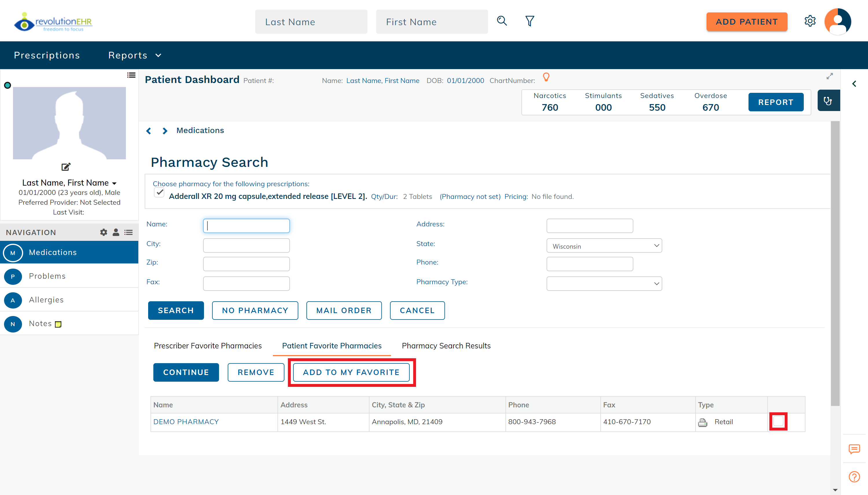Click the yellow Notes indicator box
The width and height of the screenshot is (868, 495).
click(x=58, y=324)
